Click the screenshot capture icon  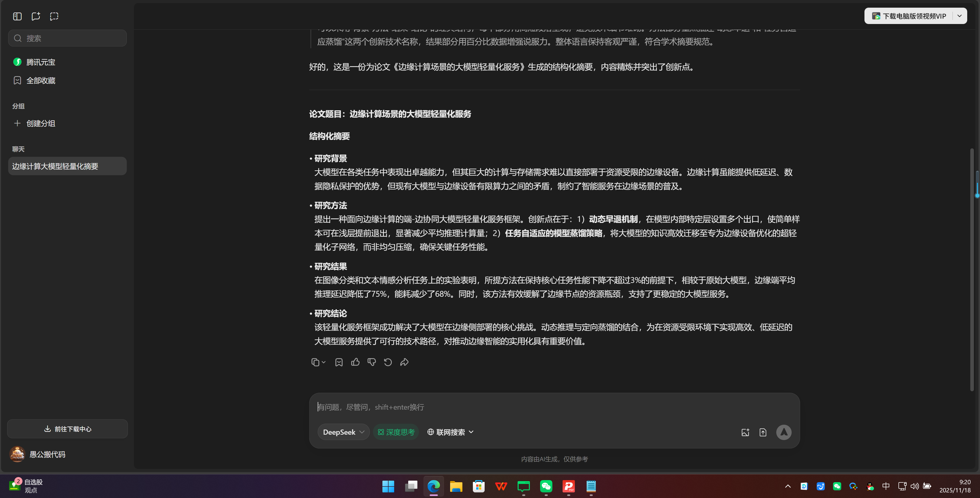click(54, 16)
